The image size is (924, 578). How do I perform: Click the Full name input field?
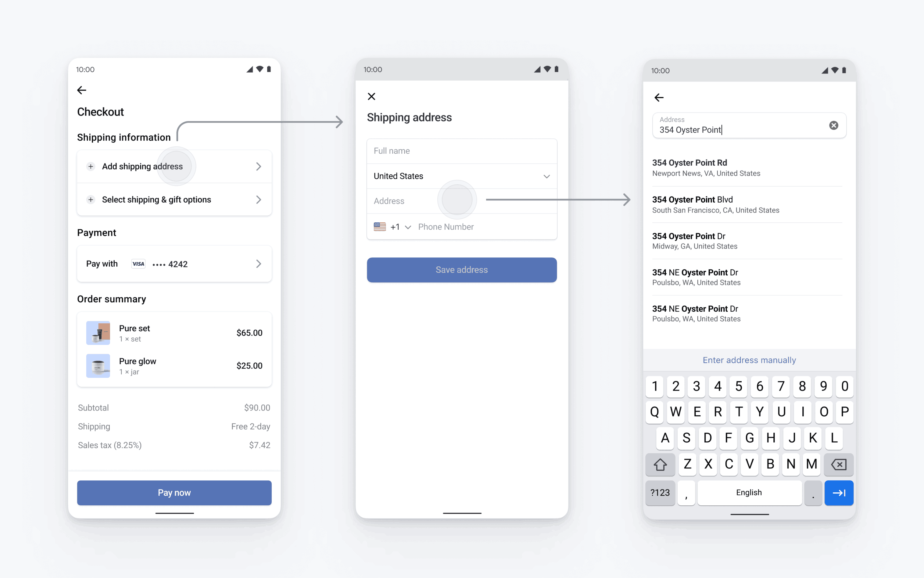[462, 151]
